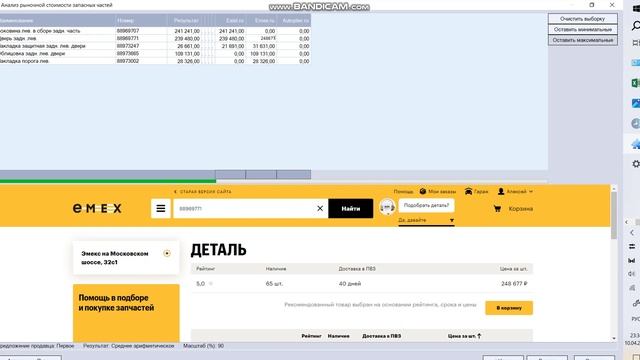640x360 pixels.
Task: Open the Photos taskbar icon
Action: 636,103
